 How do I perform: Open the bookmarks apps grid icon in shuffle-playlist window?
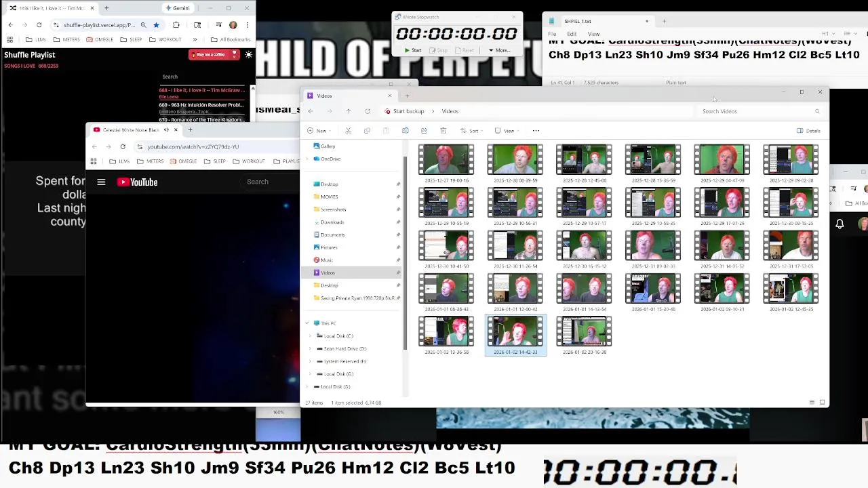point(9,39)
